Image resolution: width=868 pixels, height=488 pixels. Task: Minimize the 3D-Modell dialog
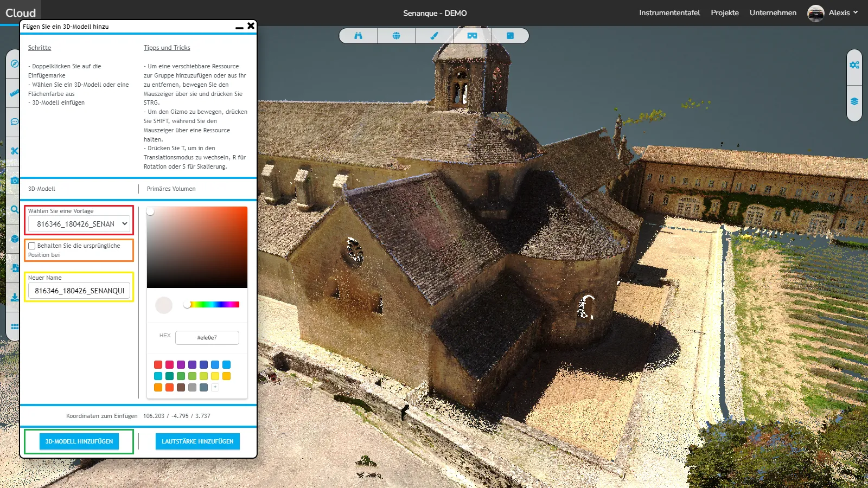(239, 27)
